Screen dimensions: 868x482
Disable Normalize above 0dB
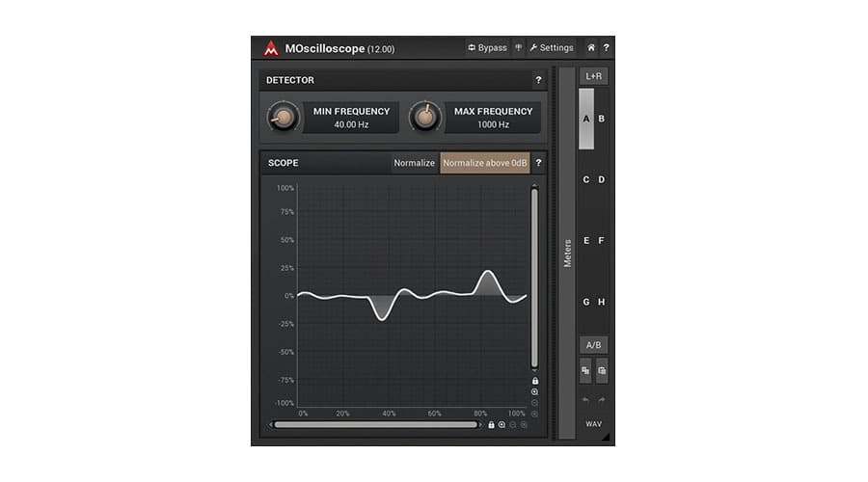(x=485, y=163)
